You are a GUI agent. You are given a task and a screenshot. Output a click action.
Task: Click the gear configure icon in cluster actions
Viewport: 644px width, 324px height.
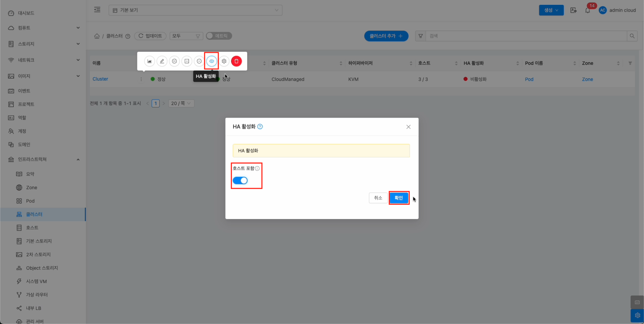(224, 61)
